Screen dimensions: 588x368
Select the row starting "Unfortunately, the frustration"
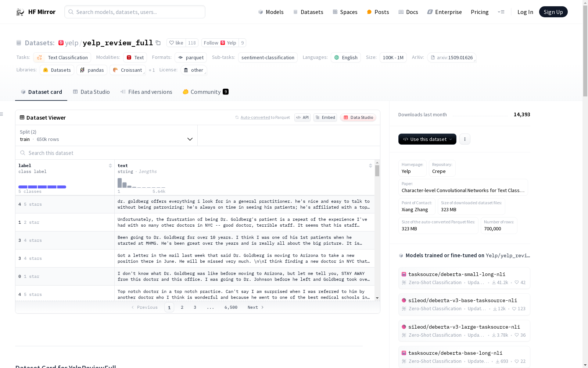[x=195, y=222]
